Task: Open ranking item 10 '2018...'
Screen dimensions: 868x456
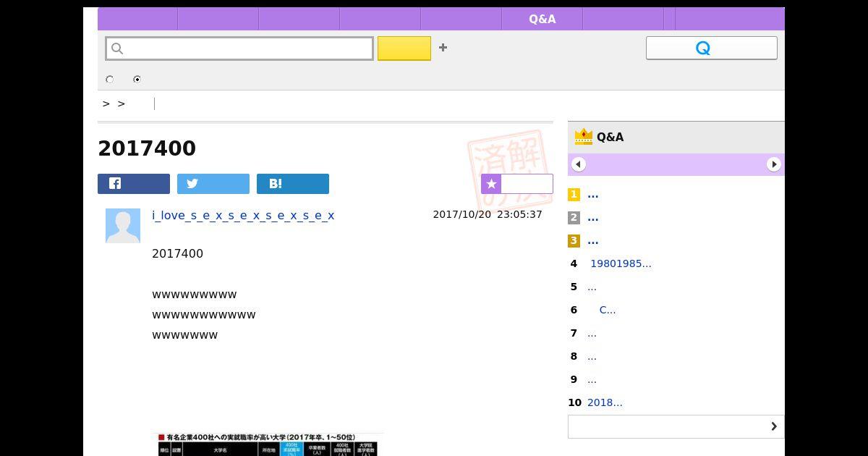Action: click(x=605, y=403)
